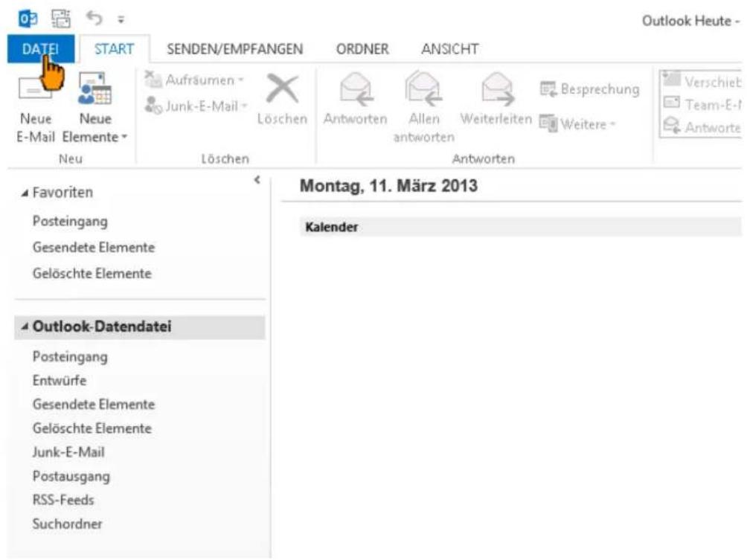747x560 pixels.
Task: Click the Weiterleiten forward icon
Action: pyautogui.click(x=497, y=88)
